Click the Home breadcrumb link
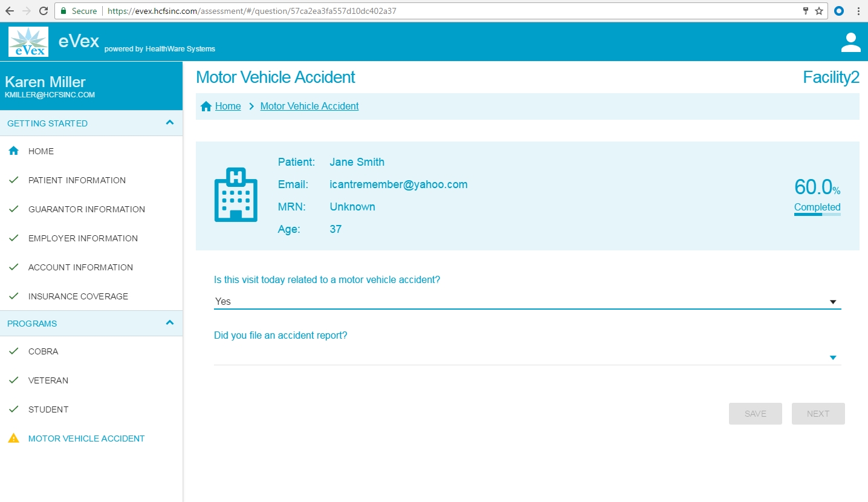 [228, 106]
